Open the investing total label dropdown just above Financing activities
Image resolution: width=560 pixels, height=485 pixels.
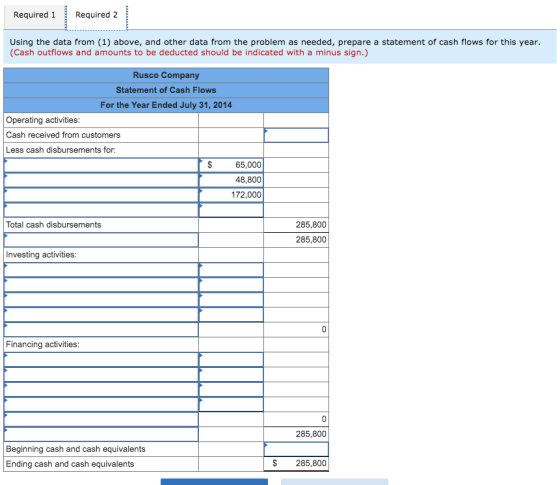(x=101, y=330)
